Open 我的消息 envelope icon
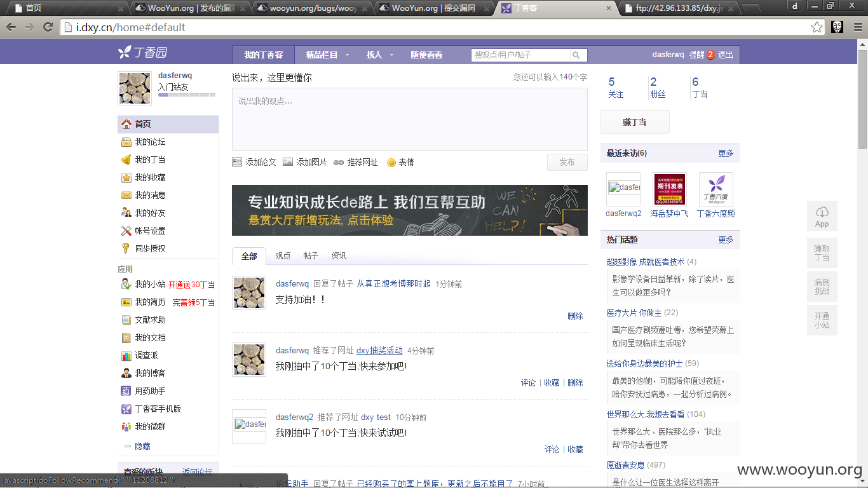The height and width of the screenshot is (488, 868). coord(126,195)
